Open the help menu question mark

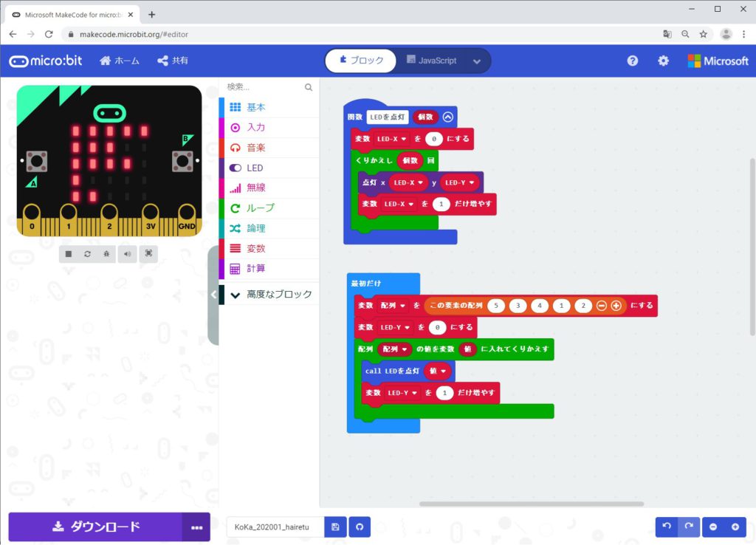(633, 61)
